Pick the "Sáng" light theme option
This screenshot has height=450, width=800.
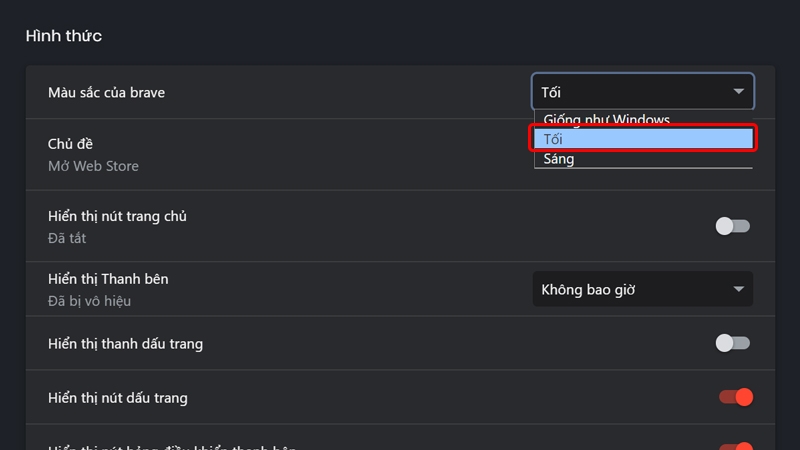[560, 159]
